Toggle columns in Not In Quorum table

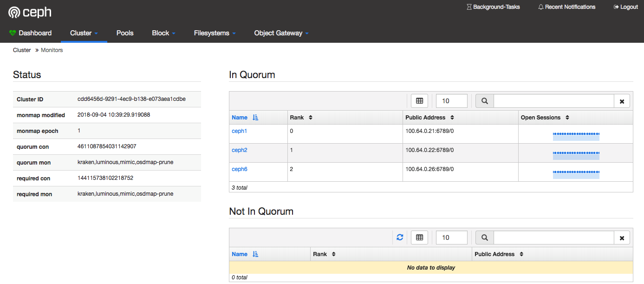[419, 238]
